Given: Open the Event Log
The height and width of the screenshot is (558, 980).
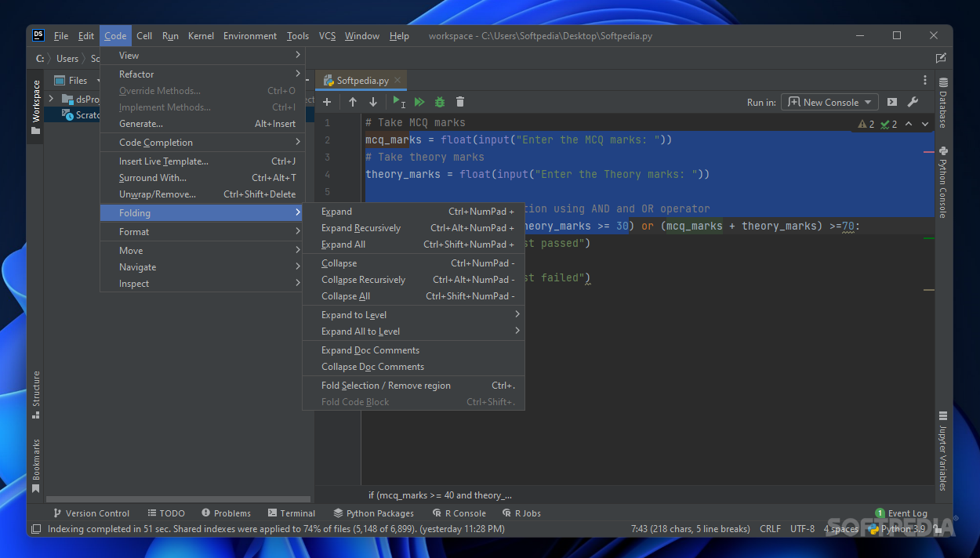Looking at the screenshot, I should coord(902,513).
